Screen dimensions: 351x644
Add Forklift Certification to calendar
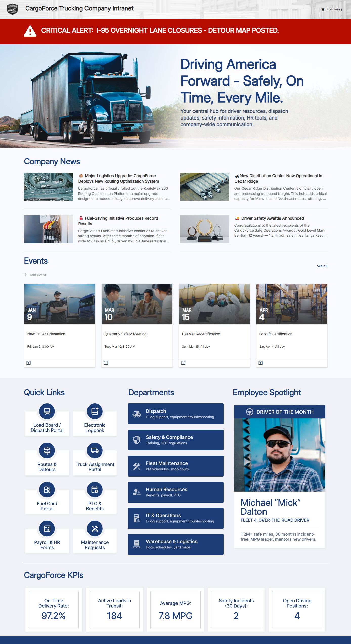pyautogui.click(x=261, y=363)
